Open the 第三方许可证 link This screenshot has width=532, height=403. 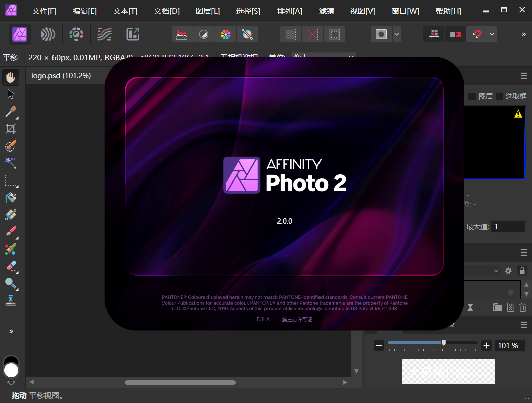[x=297, y=319]
